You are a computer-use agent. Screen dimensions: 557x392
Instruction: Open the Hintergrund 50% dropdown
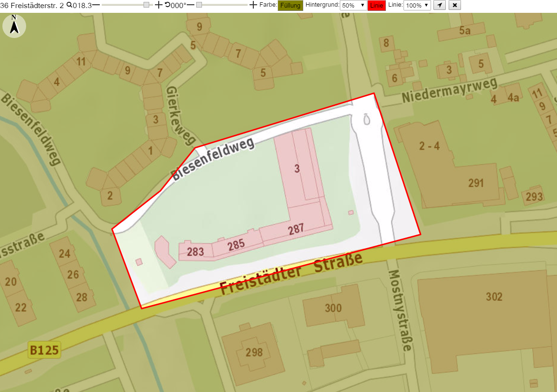click(354, 5)
